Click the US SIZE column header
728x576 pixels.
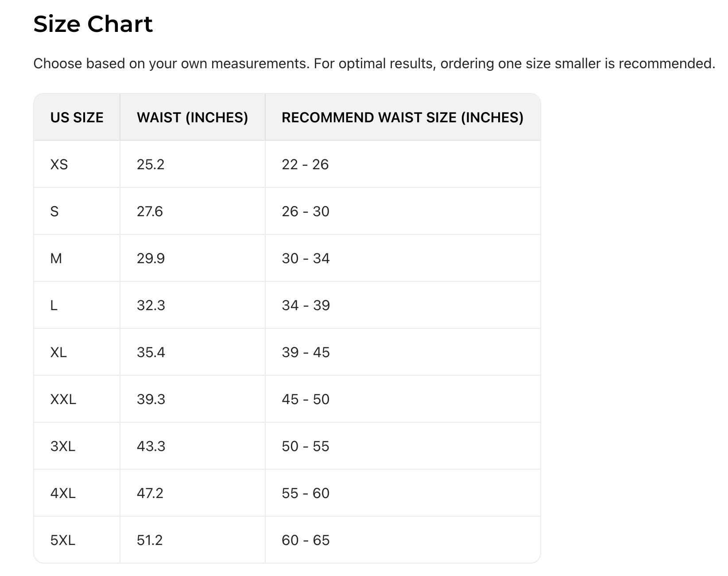pyautogui.click(x=77, y=117)
